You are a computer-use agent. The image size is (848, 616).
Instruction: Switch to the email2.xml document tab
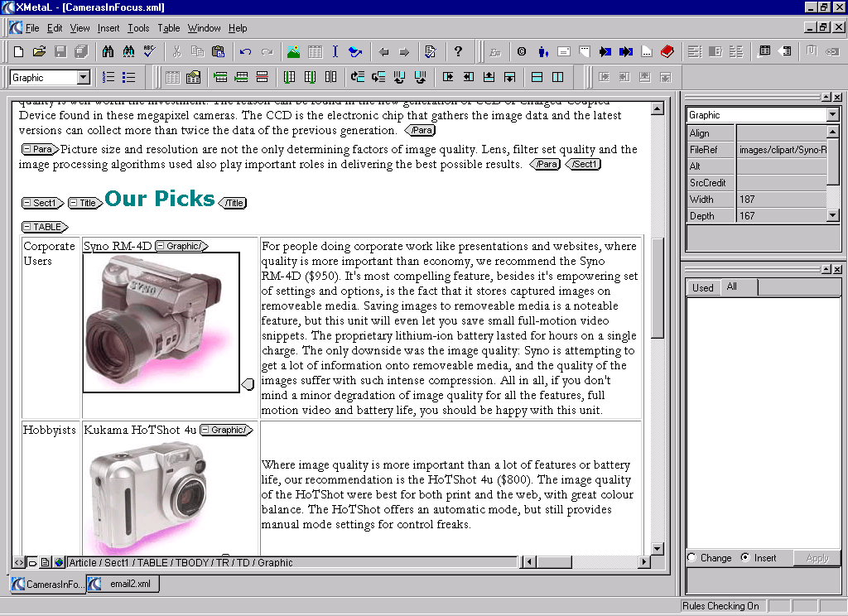point(123,584)
